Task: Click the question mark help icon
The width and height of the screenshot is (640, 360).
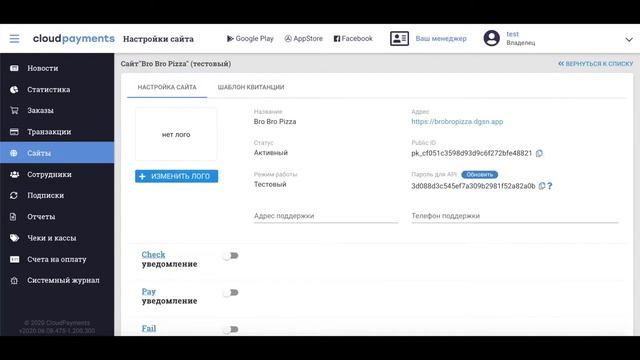Action: (x=550, y=186)
